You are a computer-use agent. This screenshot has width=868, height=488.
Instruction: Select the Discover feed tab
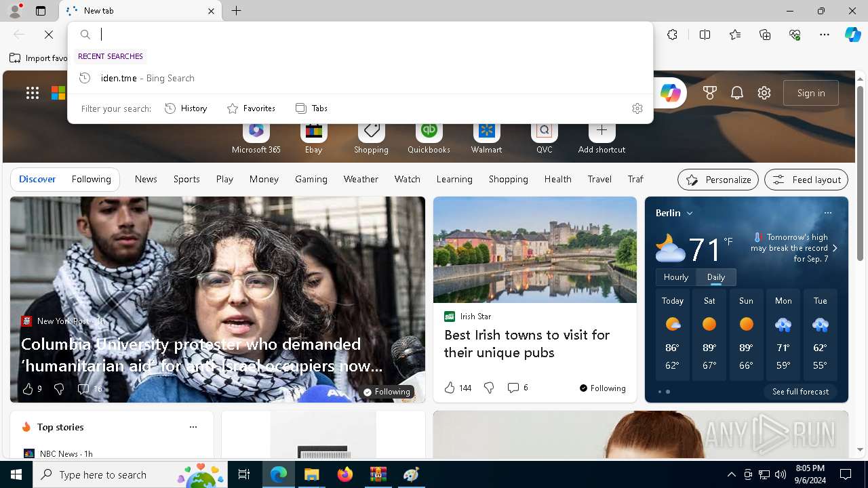37,179
